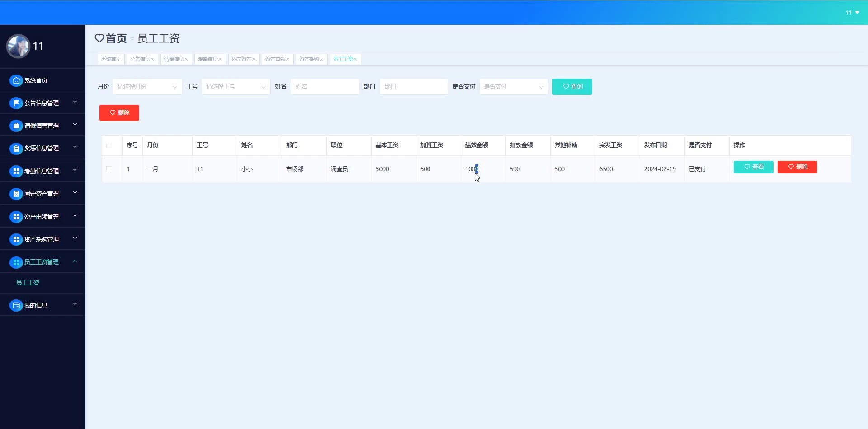The image size is (868, 429).
Task: Select 员工工资 submenu item in sidebar
Action: point(28,283)
